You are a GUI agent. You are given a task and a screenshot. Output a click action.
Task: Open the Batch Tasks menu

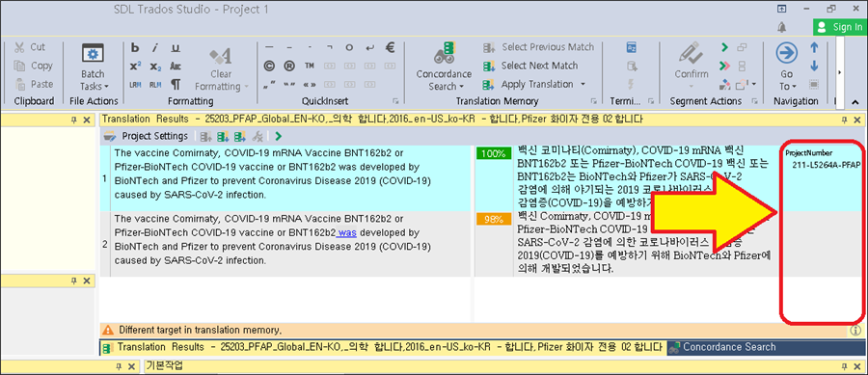click(x=93, y=66)
